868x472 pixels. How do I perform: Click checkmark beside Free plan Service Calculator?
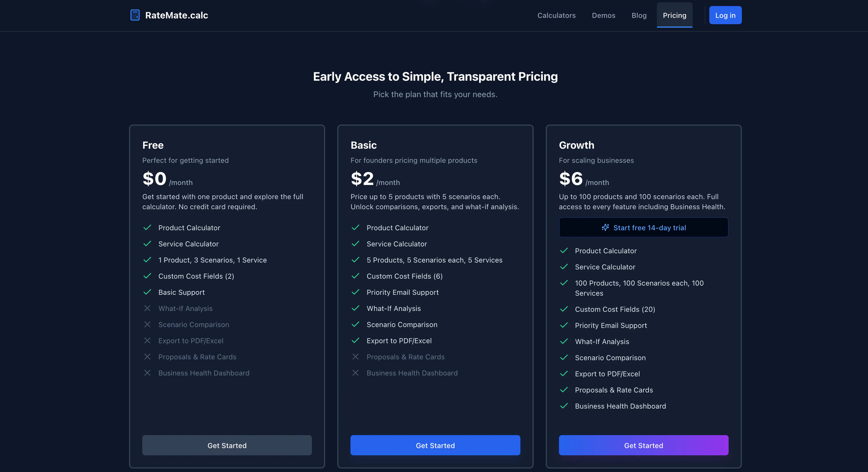coord(147,244)
